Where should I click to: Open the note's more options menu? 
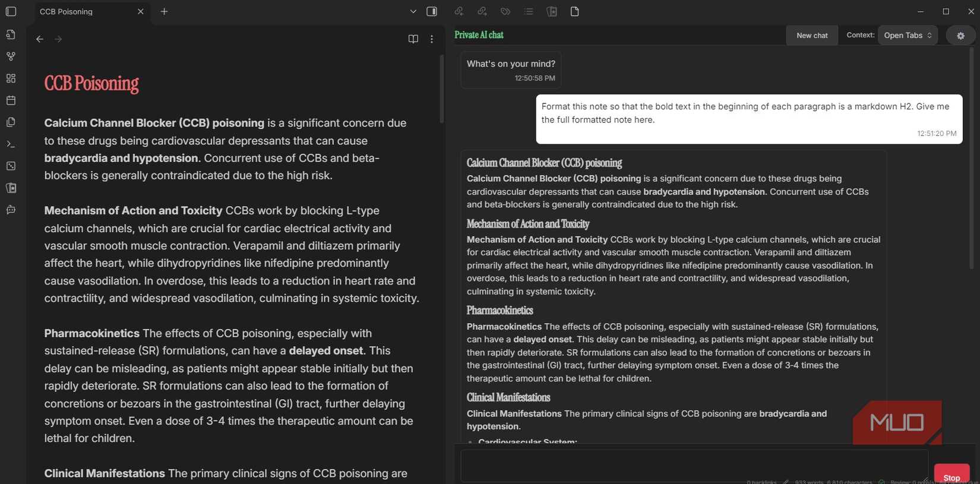point(432,39)
